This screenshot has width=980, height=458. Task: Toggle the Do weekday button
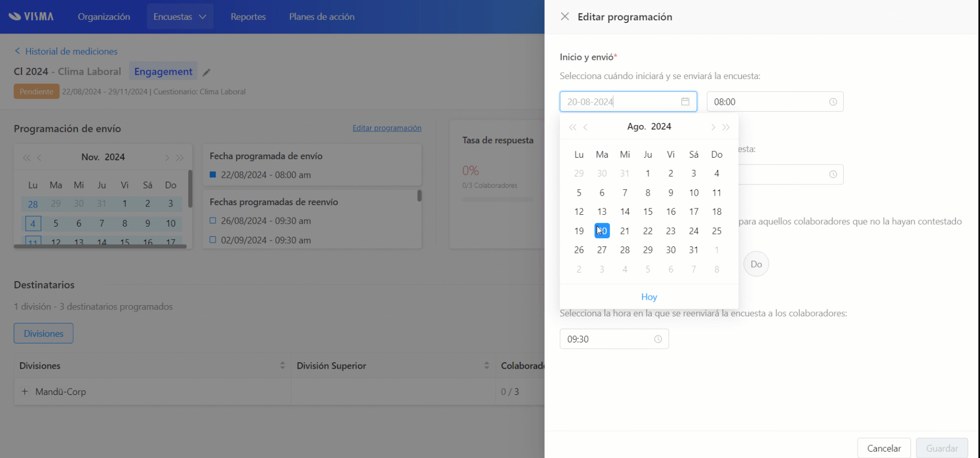pyautogui.click(x=756, y=264)
